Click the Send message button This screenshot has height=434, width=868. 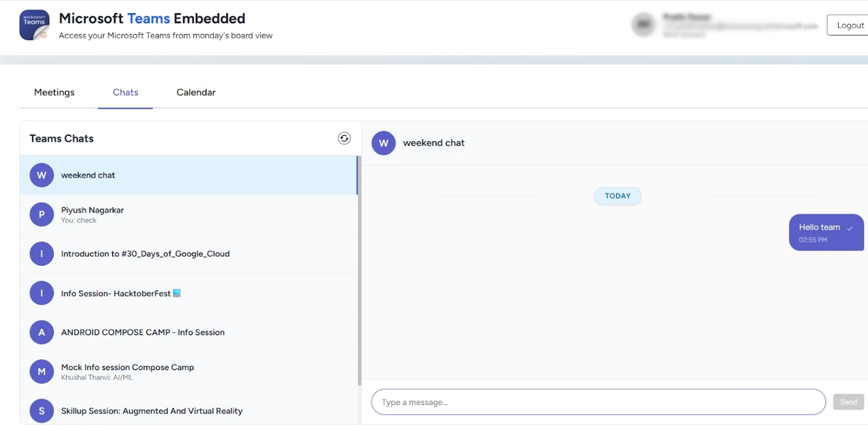(x=848, y=402)
